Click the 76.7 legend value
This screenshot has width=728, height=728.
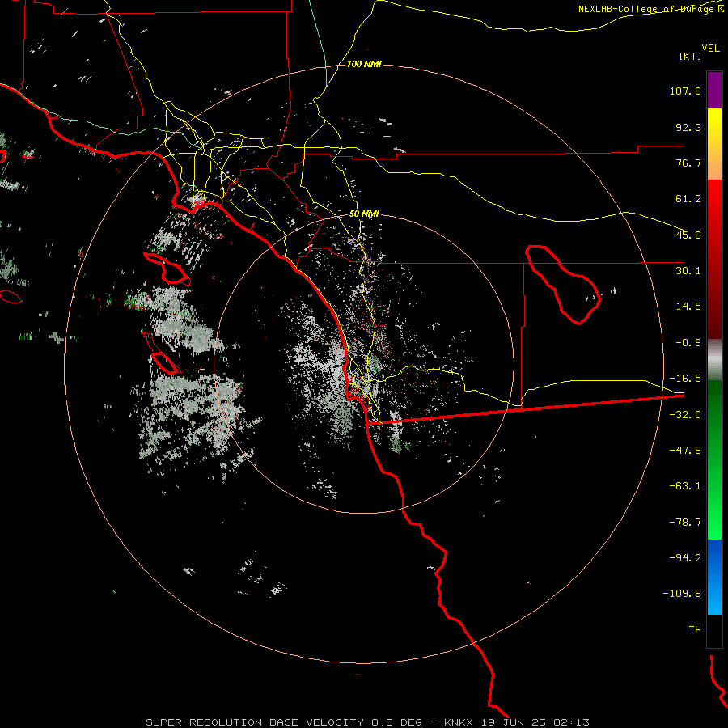pos(688,163)
